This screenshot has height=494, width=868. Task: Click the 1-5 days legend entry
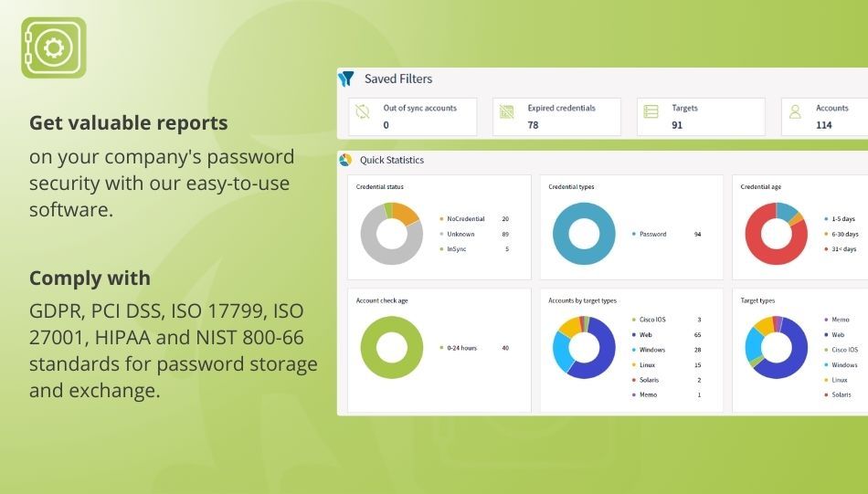click(841, 219)
